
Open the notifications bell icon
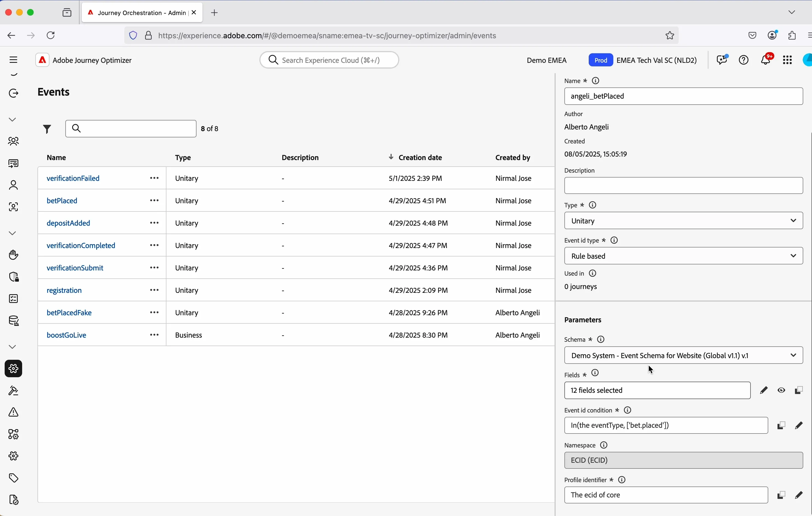[766, 60]
